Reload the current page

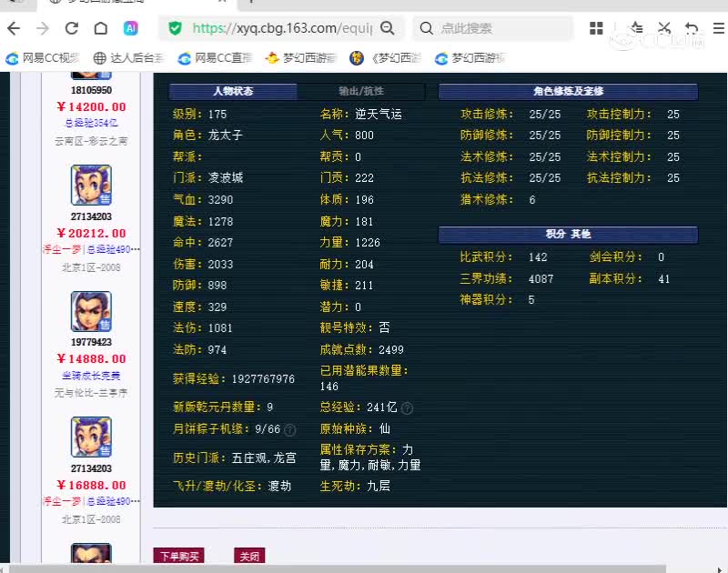pos(72,28)
